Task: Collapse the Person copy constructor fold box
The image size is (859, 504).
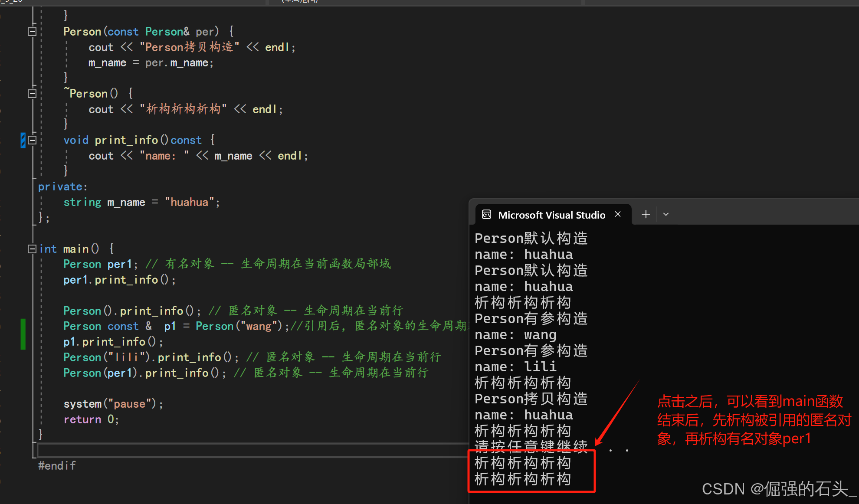Action: tap(32, 32)
